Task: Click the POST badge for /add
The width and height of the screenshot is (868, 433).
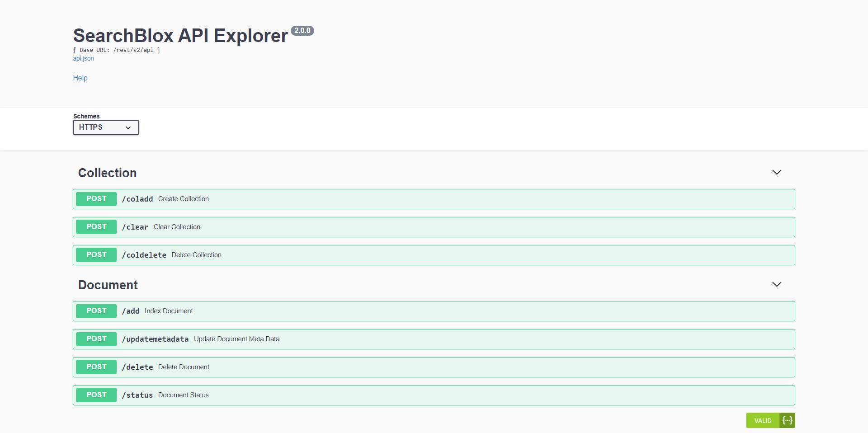Action: (x=96, y=311)
